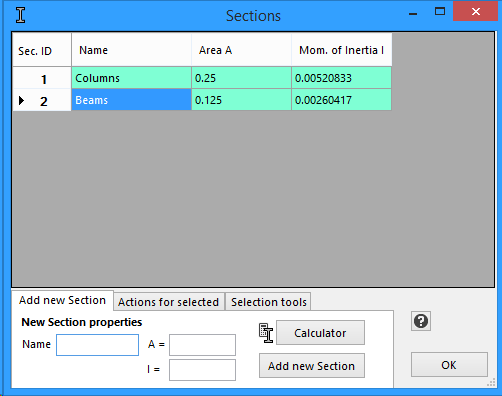Screen dimensions: 502x396
Task: Select row header for section 2
Action: coord(42,100)
